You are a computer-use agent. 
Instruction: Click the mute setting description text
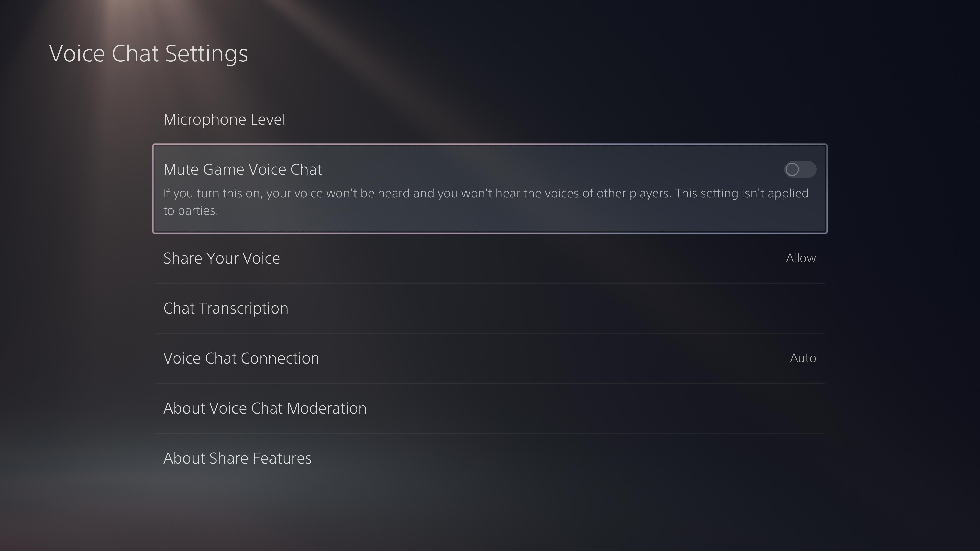tap(486, 194)
